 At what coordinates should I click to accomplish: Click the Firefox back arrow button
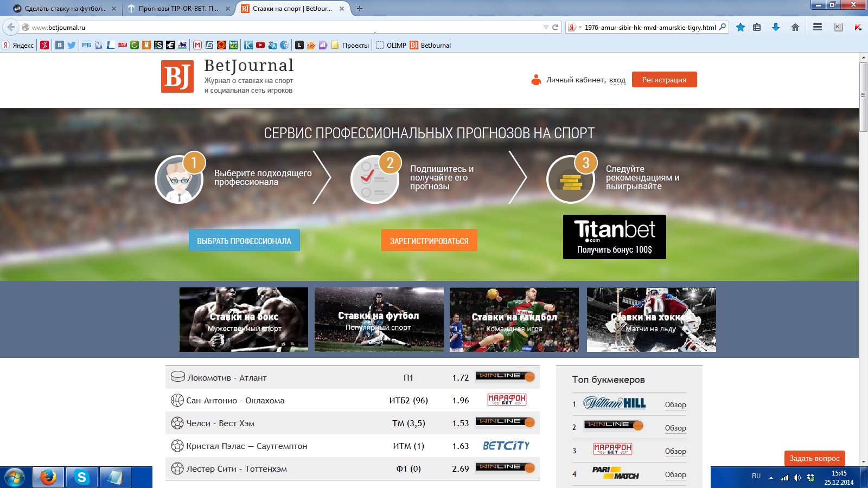click(x=11, y=27)
